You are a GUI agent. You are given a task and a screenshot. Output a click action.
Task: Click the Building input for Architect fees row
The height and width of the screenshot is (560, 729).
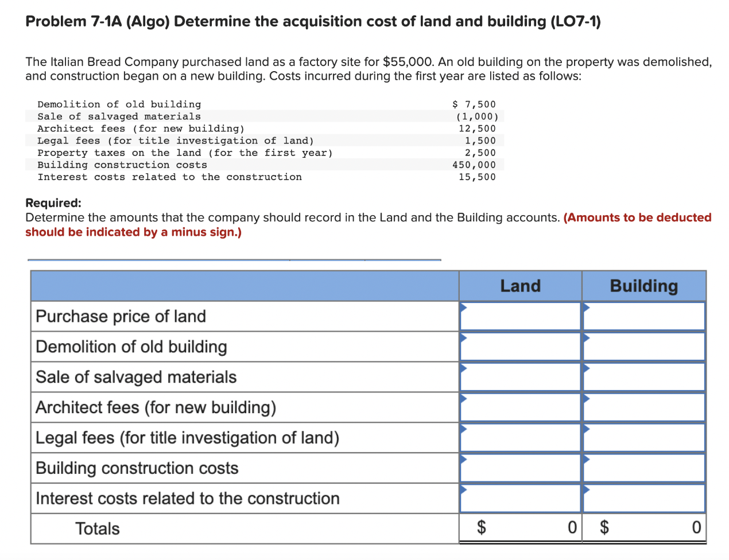click(643, 407)
